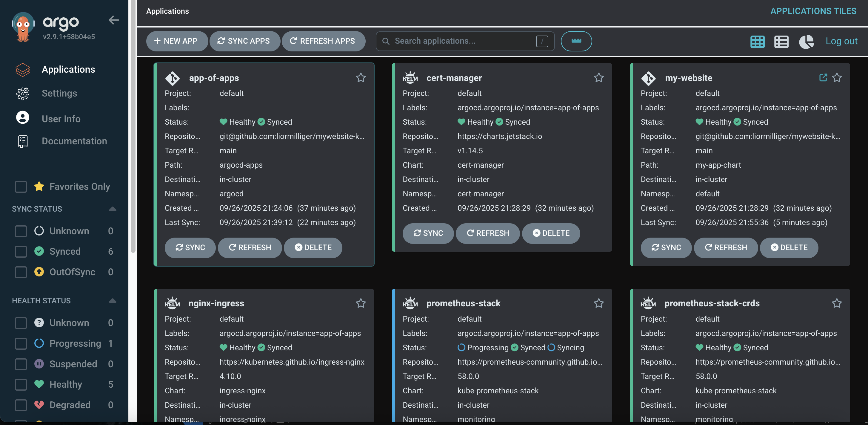
Task: Collapse the HEALTH STATUS filter section
Action: click(113, 301)
